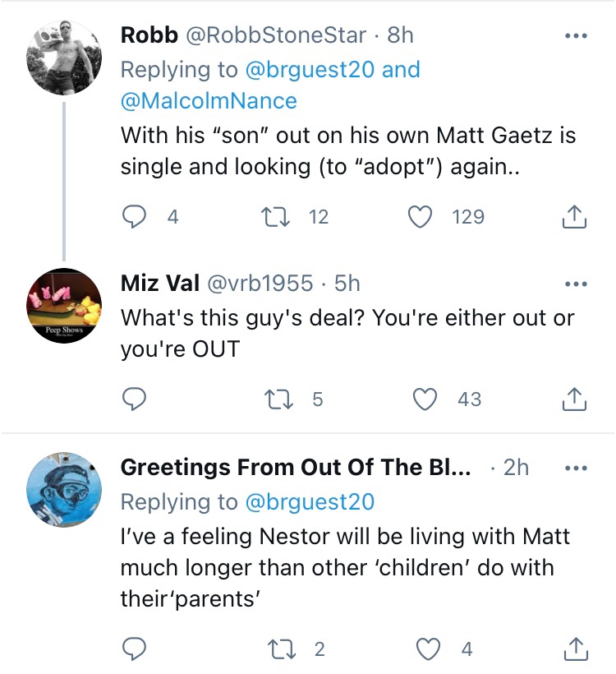Like Robb's tweet with 129 likes
The width and height of the screenshot is (616, 674).
pos(421,217)
